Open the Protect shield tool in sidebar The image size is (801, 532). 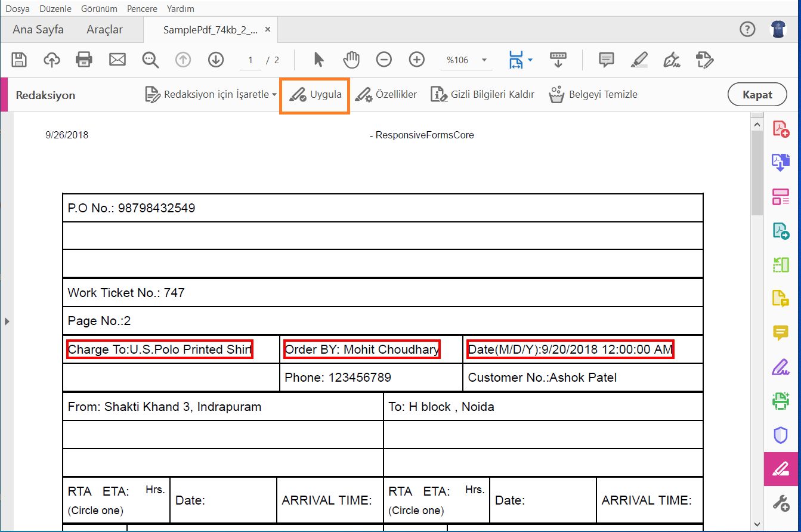(x=781, y=435)
